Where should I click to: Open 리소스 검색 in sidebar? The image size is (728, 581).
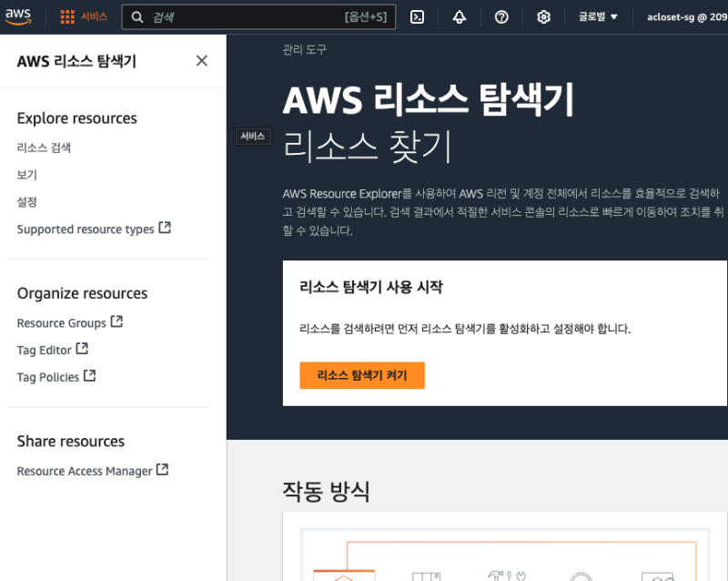(x=44, y=148)
